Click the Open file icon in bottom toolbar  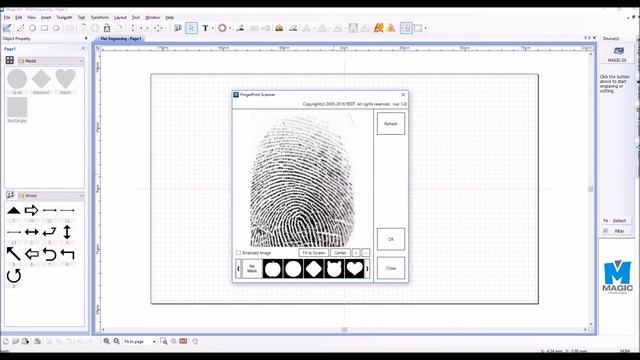pos(16,341)
